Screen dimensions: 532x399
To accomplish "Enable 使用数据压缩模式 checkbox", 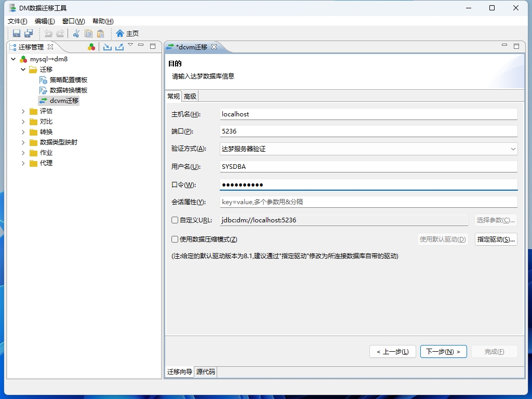I will (175, 239).
